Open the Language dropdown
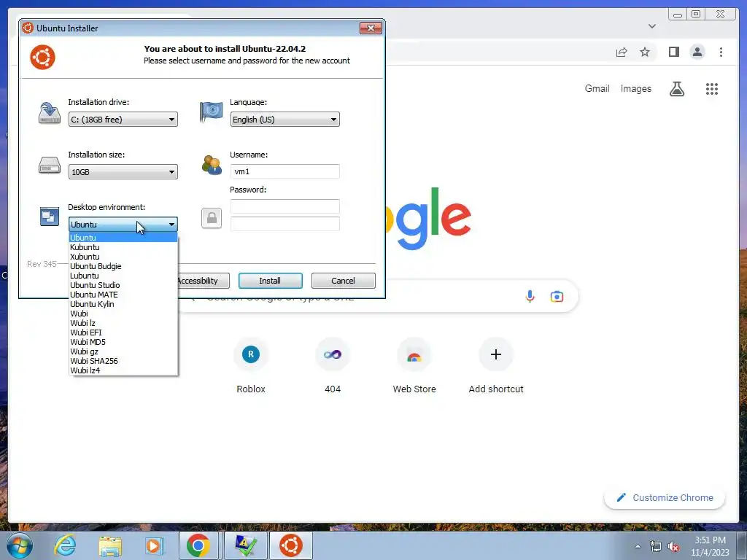The image size is (747, 560). (285, 120)
